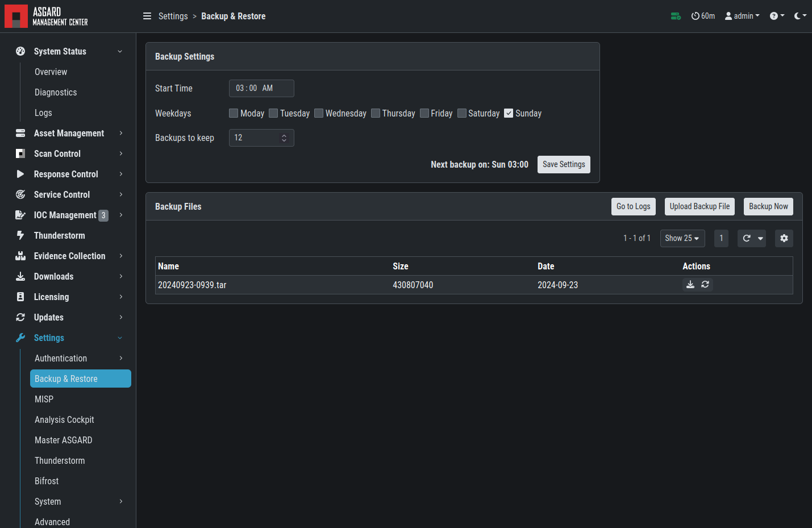
Task: Click the Start Time input field
Action: coord(261,89)
